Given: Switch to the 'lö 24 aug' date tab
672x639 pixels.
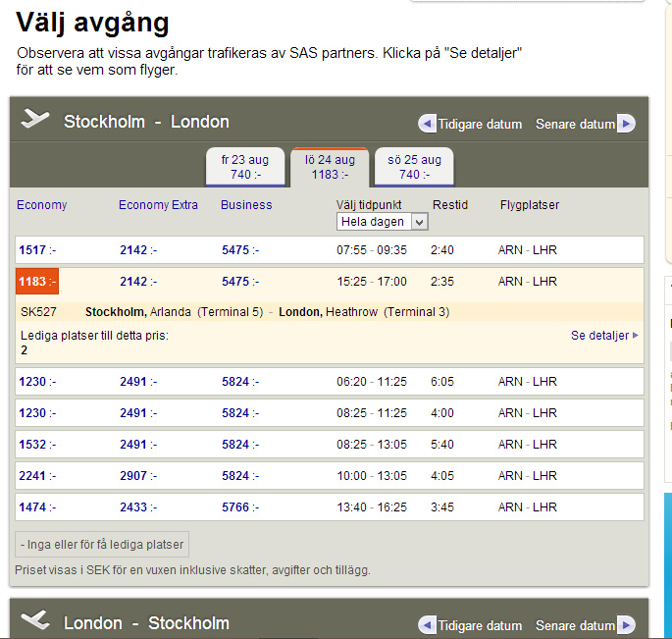Looking at the screenshot, I should 330,167.
